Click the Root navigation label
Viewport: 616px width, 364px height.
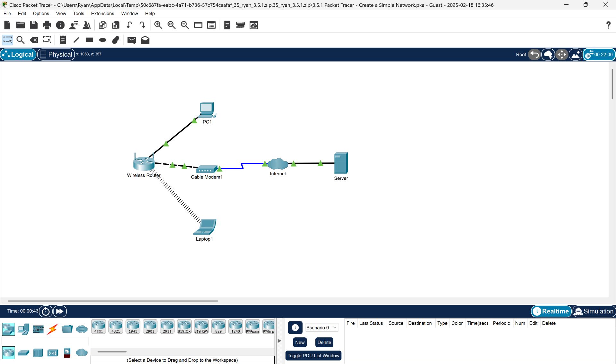[521, 54]
